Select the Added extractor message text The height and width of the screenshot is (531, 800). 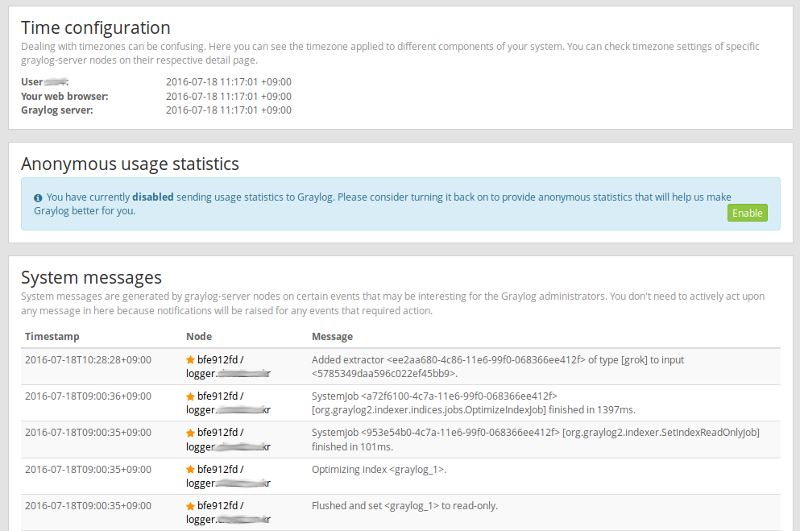tap(497, 366)
